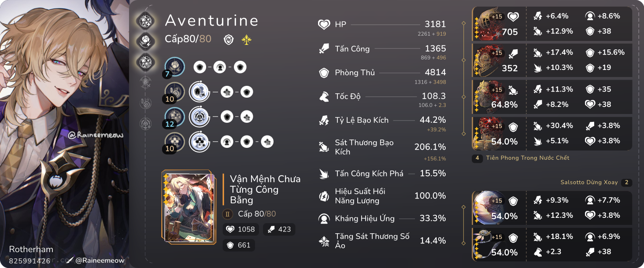Click the hands relic with 352 attack
Viewport: 644px width, 268px height.
tap(488, 60)
